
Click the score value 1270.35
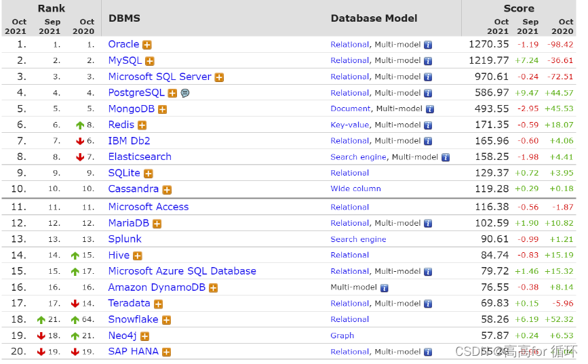pos(488,44)
